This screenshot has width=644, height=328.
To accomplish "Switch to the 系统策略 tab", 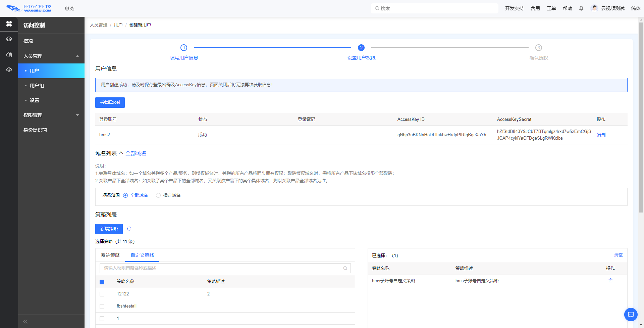I will click(x=110, y=255).
